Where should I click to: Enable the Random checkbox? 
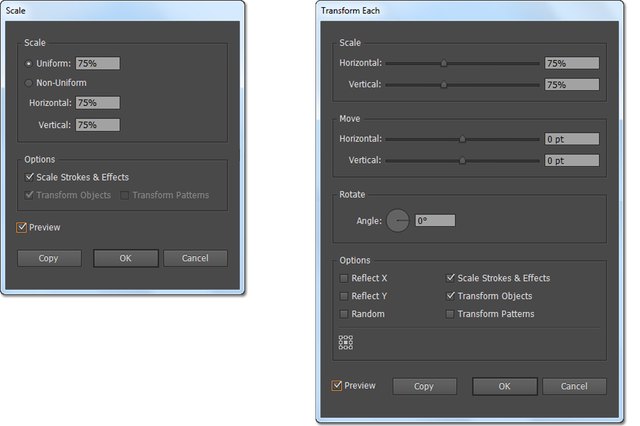pos(344,314)
